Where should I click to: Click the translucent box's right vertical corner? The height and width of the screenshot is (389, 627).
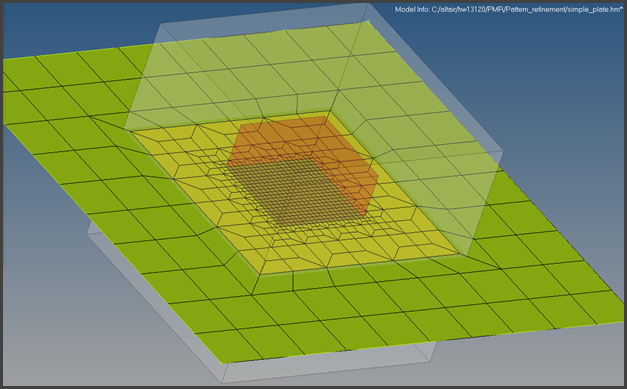(x=503, y=151)
